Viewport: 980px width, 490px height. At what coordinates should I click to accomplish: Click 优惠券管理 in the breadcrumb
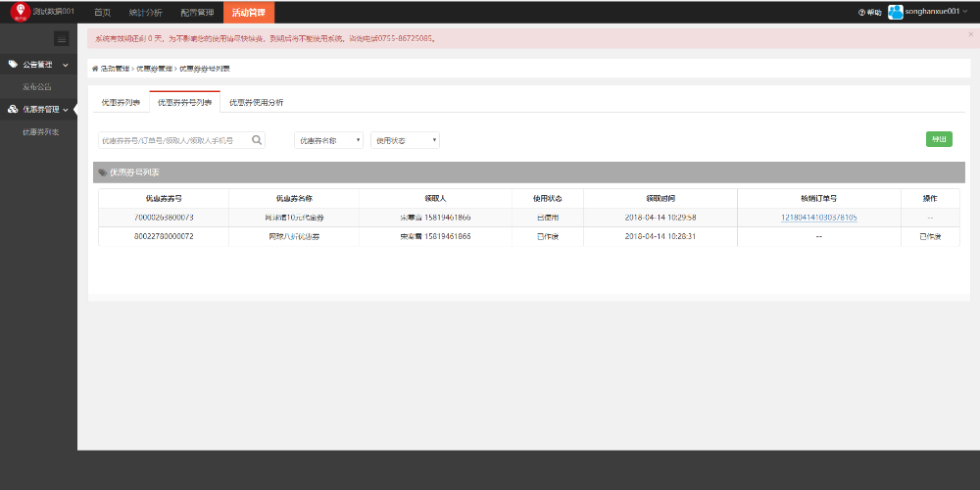155,69
